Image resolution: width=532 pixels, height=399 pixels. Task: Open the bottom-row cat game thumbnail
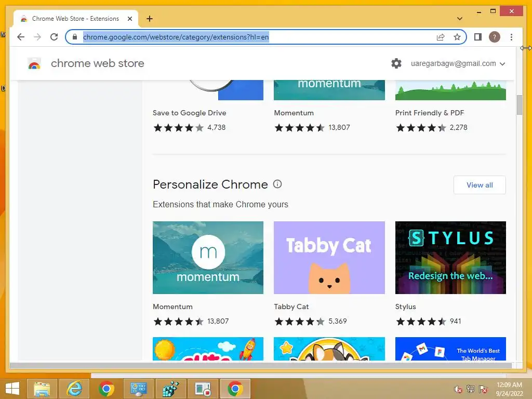tap(329, 349)
